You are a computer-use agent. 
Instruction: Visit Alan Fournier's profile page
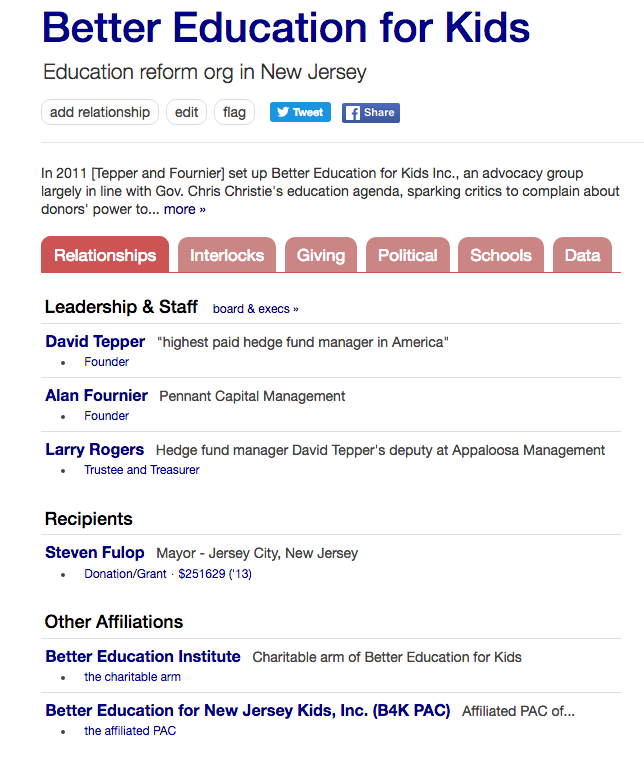tap(96, 396)
